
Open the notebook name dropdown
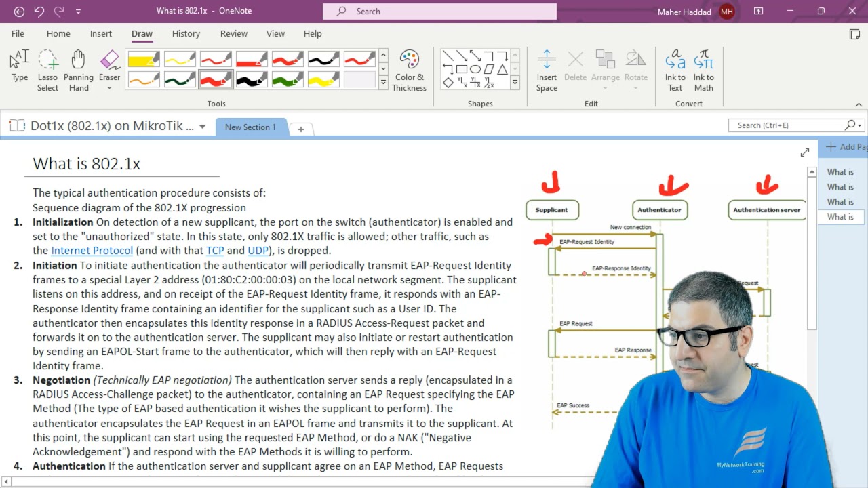pyautogui.click(x=202, y=127)
